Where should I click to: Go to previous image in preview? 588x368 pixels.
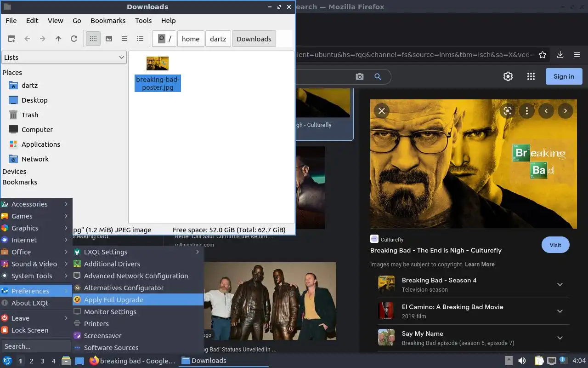(546, 111)
